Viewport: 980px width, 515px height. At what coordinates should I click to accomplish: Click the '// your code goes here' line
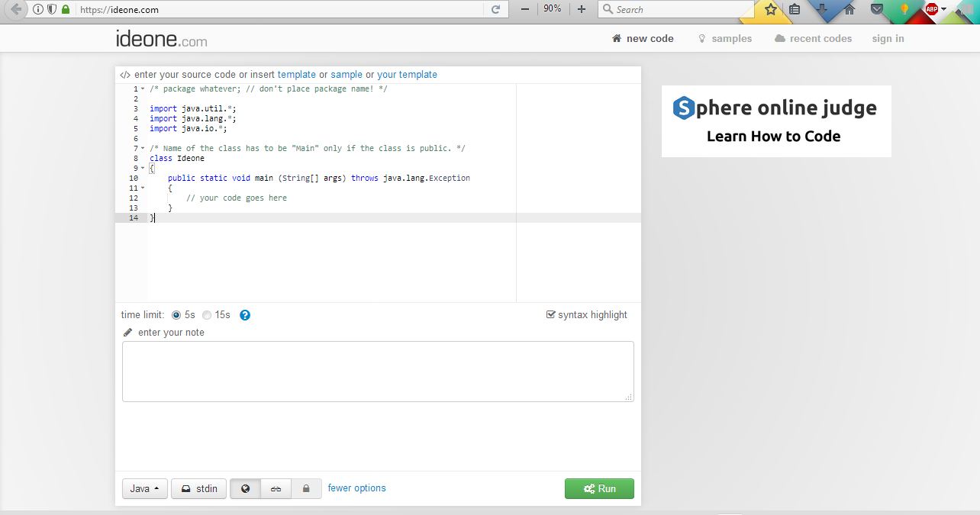tap(237, 198)
